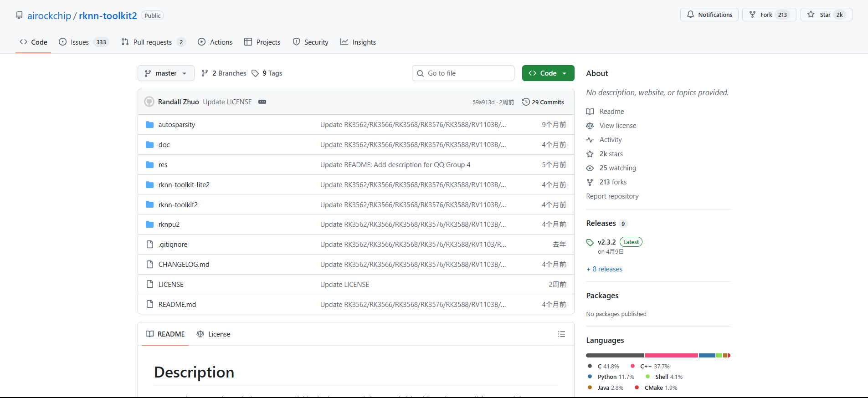Screen dimensions: 868x398
Task: Open the .gitignore file name link
Action: 173,245
